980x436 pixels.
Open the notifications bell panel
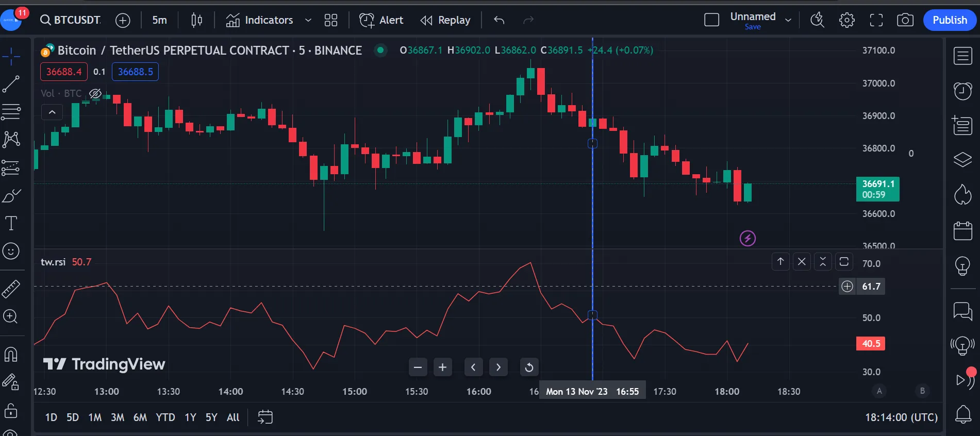point(962,414)
